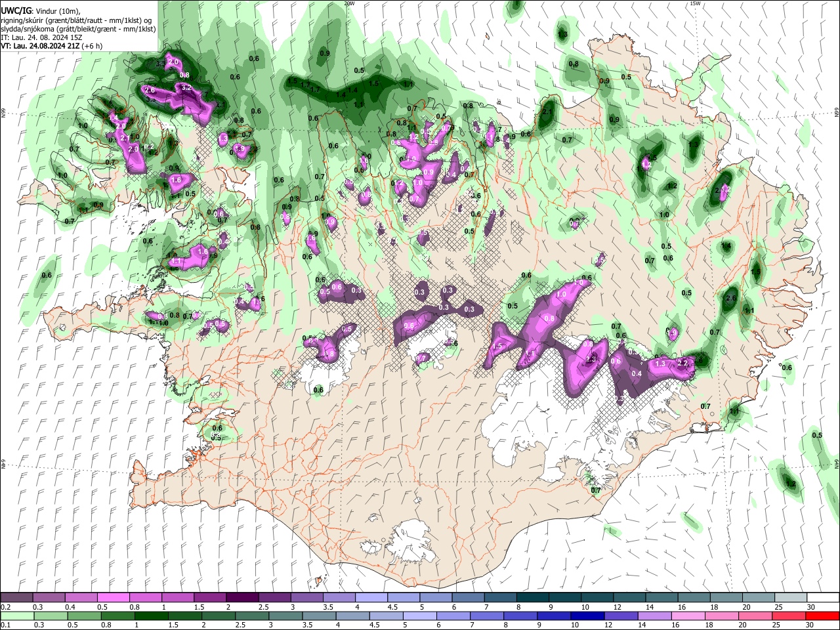Click the '15W' longitude label at top
This screenshot has height=630, width=840.
pyautogui.click(x=695, y=3)
